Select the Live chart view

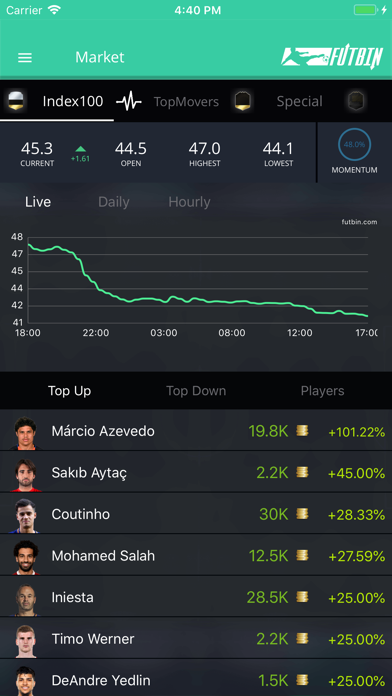click(38, 202)
